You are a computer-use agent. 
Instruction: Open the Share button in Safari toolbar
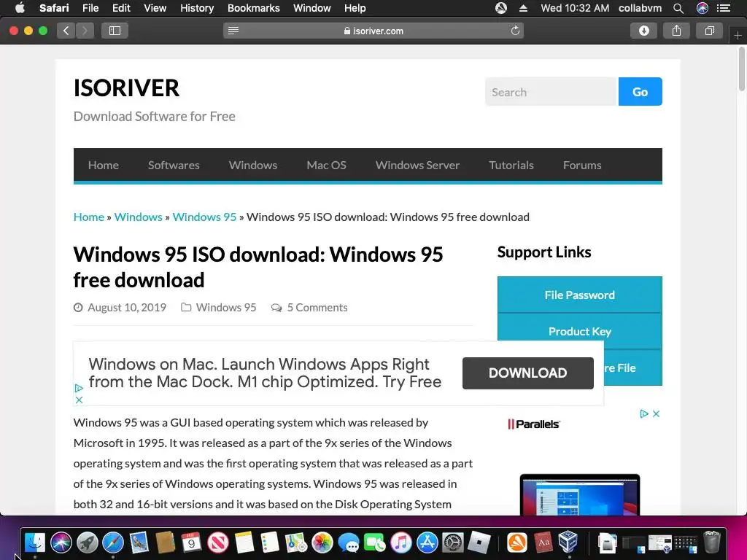click(x=676, y=31)
